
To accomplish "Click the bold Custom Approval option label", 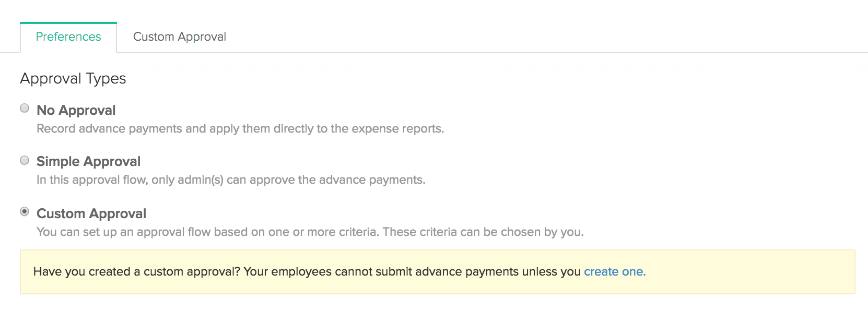I will tap(91, 213).
